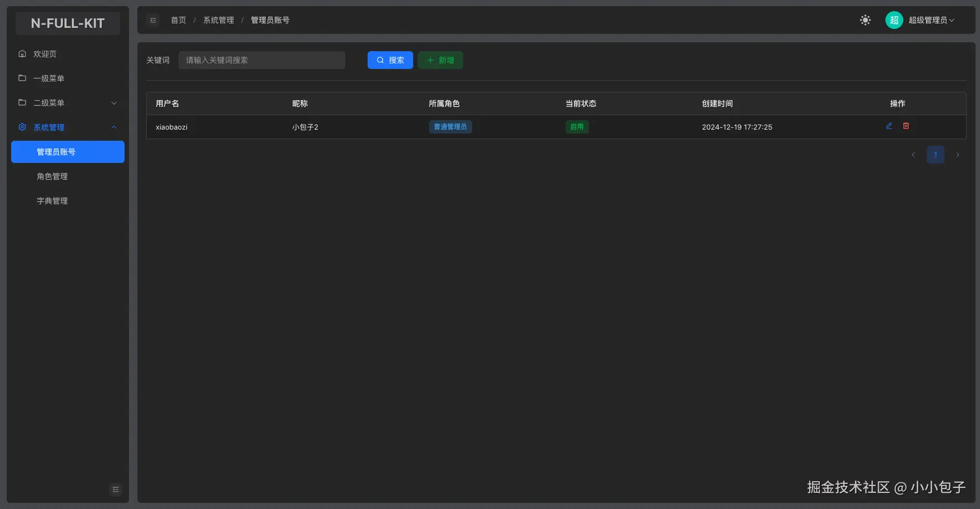Viewport: 980px width, 509px height.
Task: Click the 启用 status tag on xiaobaozi row
Action: pyautogui.click(x=577, y=127)
